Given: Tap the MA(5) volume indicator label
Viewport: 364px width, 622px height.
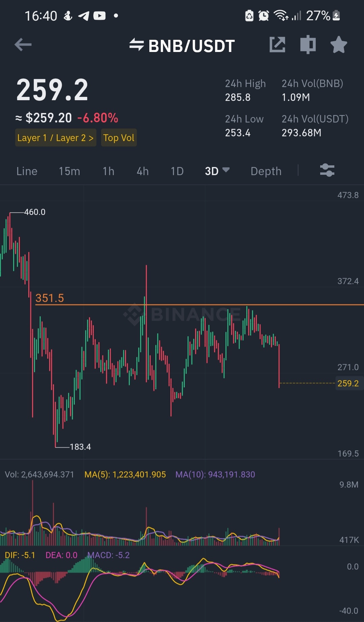Looking at the screenshot, I should 125,475.
